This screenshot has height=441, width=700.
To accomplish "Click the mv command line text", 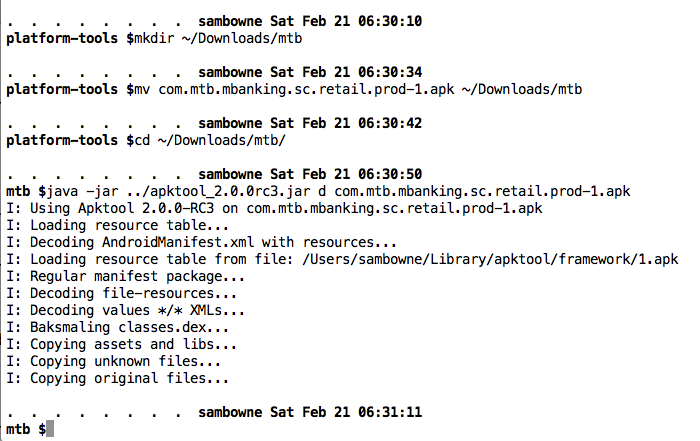I will (357, 90).
